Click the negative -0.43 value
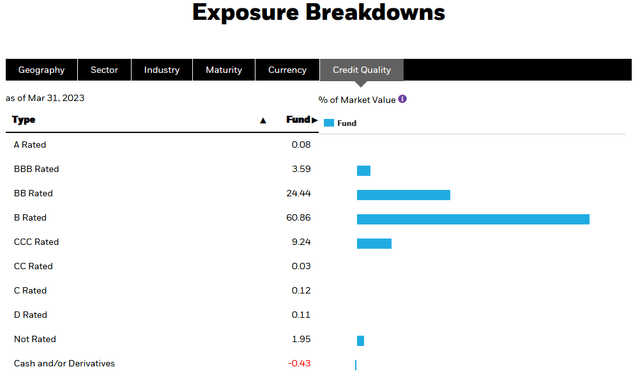The image size is (640, 376). coord(299,363)
